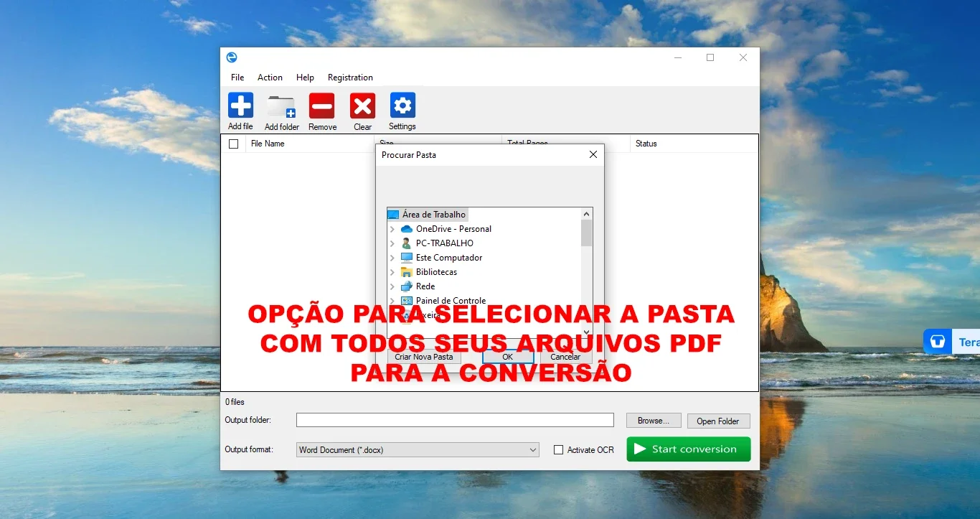The width and height of the screenshot is (980, 519).
Task: Click the Browse... button
Action: (x=653, y=421)
